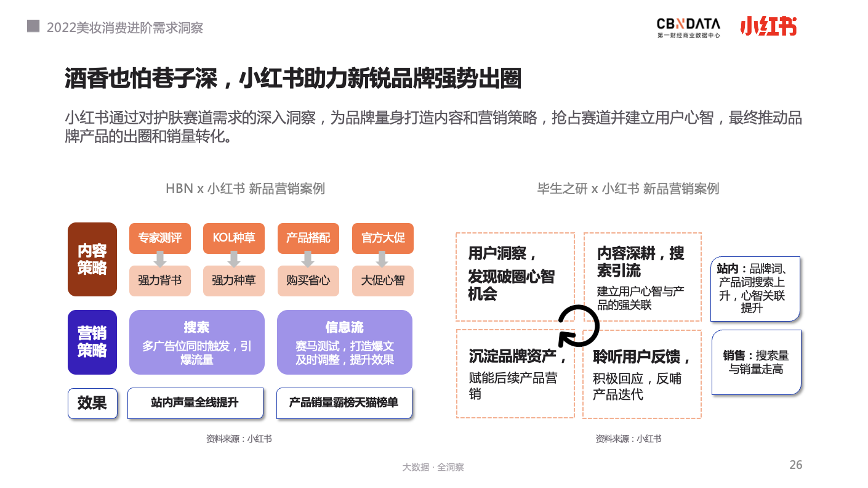
Task: Click the 小红书 red logo
Action: point(768,26)
